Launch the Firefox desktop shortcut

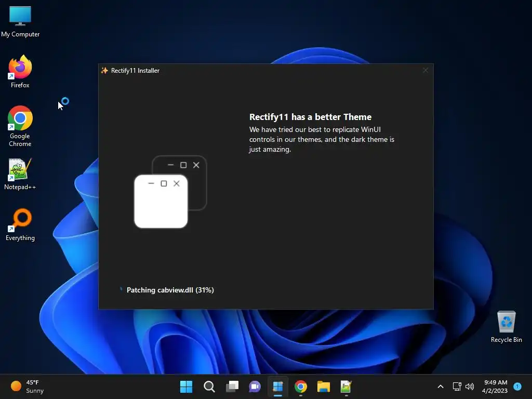click(20, 72)
